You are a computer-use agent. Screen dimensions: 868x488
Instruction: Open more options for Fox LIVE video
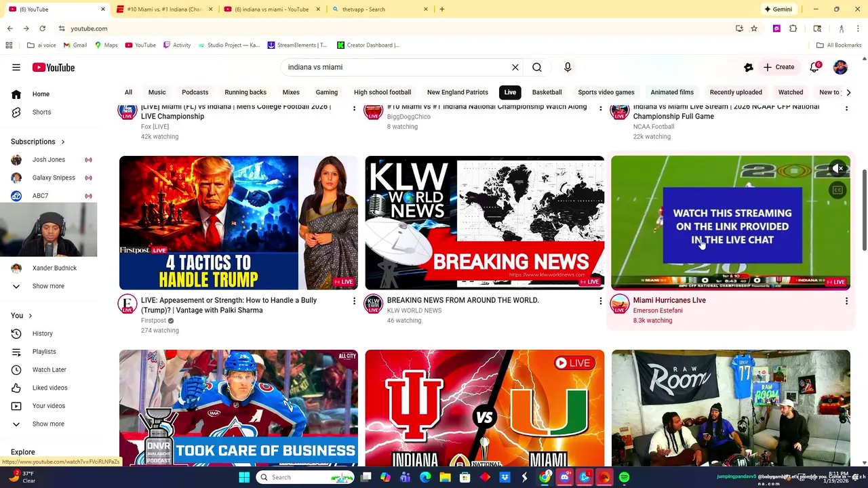pos(354,107)
